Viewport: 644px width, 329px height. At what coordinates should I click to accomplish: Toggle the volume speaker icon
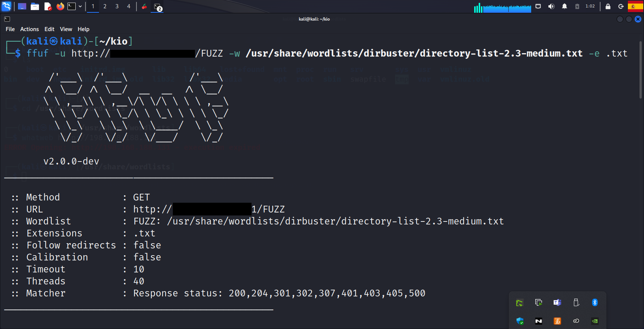pos(551,6)
